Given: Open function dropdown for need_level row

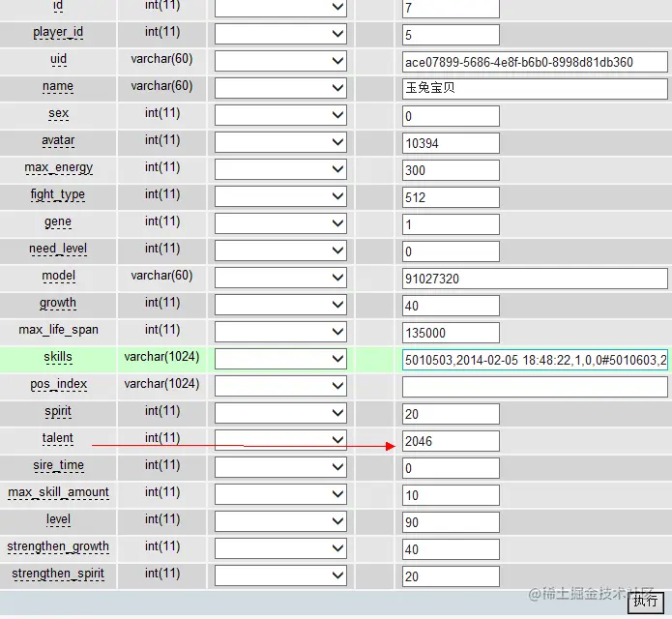Looking at the screenshot, I should point(280,251).
